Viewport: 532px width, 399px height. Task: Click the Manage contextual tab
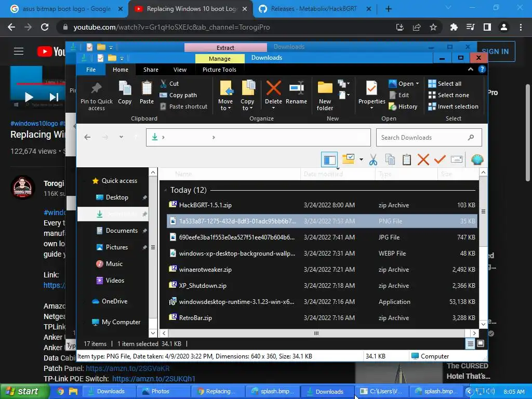click(220, 58)
